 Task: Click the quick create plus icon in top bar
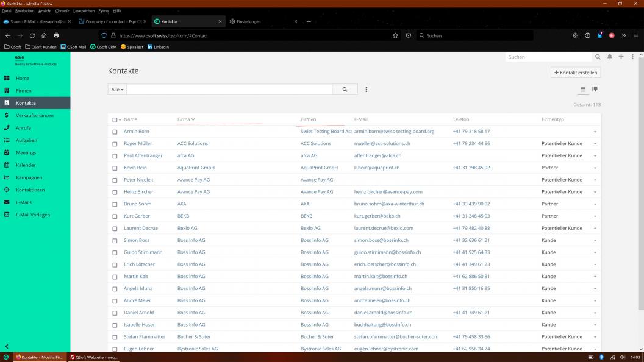(x=621, y=57)
